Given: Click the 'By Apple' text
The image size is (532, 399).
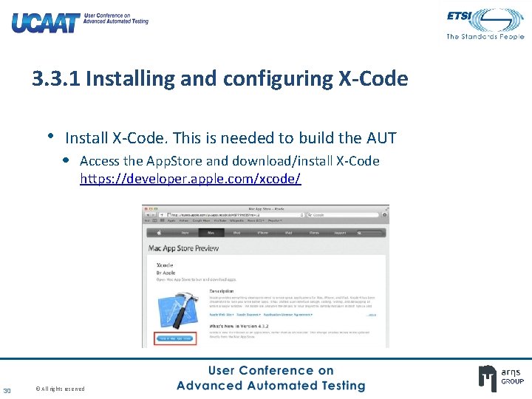Looking at the screenshot, I should [x=166, y=273].
